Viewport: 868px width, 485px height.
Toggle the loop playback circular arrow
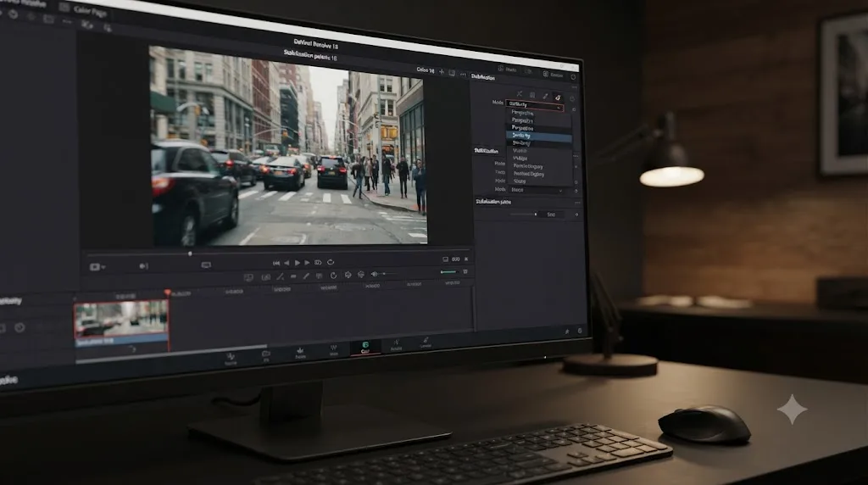(331, 262)
